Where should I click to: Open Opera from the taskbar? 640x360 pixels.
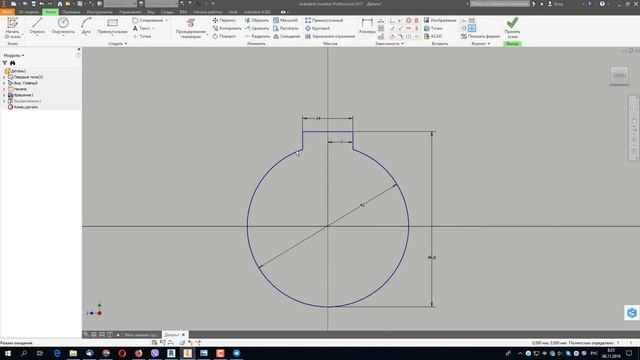point(122,353)
